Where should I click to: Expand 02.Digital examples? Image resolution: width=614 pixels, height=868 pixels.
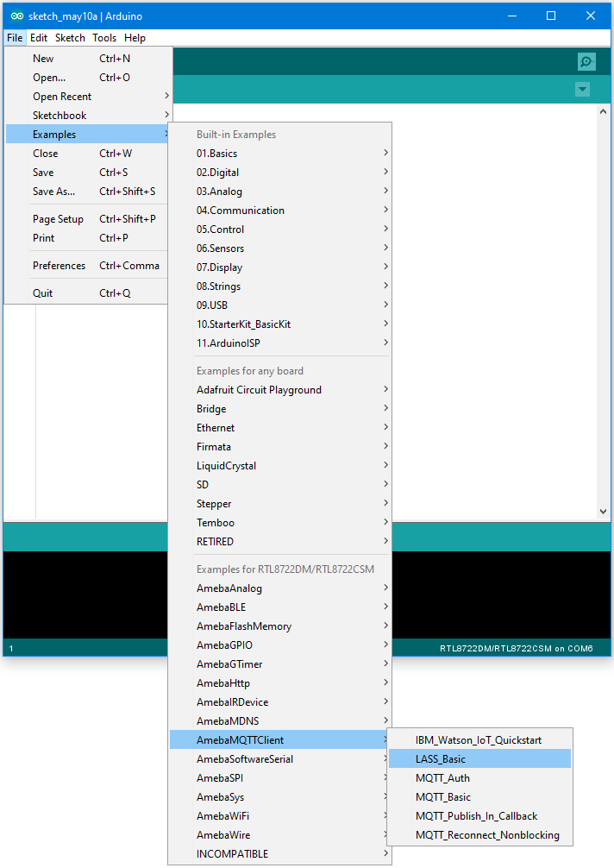coord(280,173)
